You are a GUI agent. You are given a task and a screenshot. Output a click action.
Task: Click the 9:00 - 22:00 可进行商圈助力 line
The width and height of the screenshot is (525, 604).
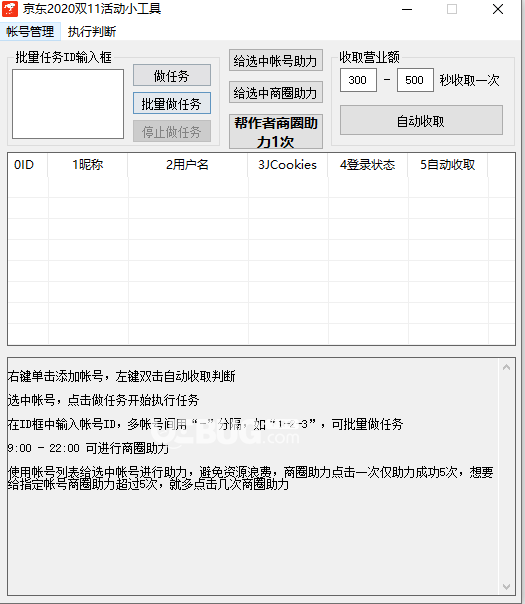point(88,448)
